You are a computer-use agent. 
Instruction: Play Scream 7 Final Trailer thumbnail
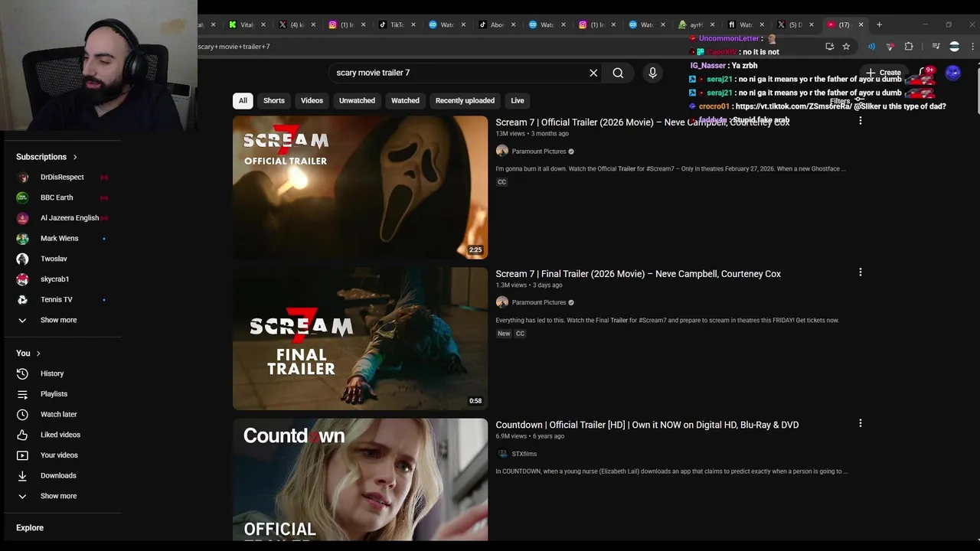[x=360, y=338]
